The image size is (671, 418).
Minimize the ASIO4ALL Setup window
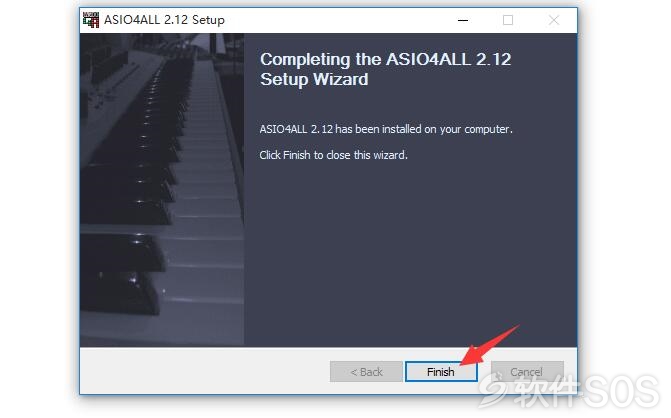(463, 20)
